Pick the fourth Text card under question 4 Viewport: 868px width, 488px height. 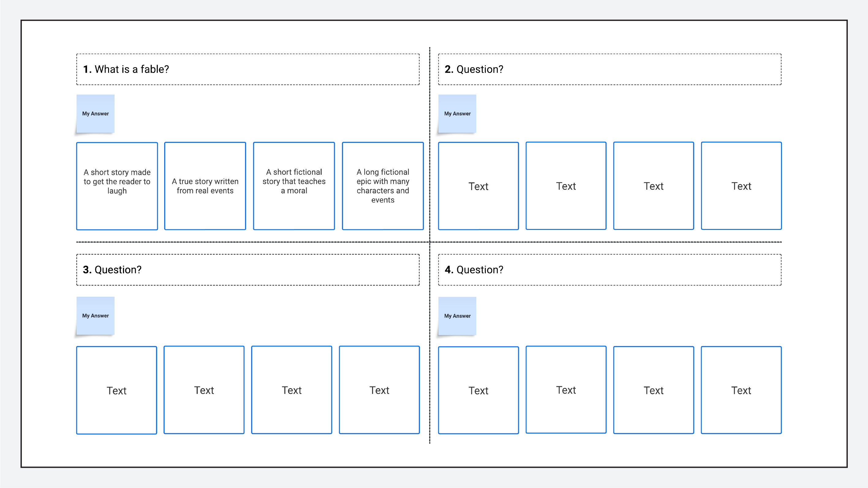click(741, 390)
